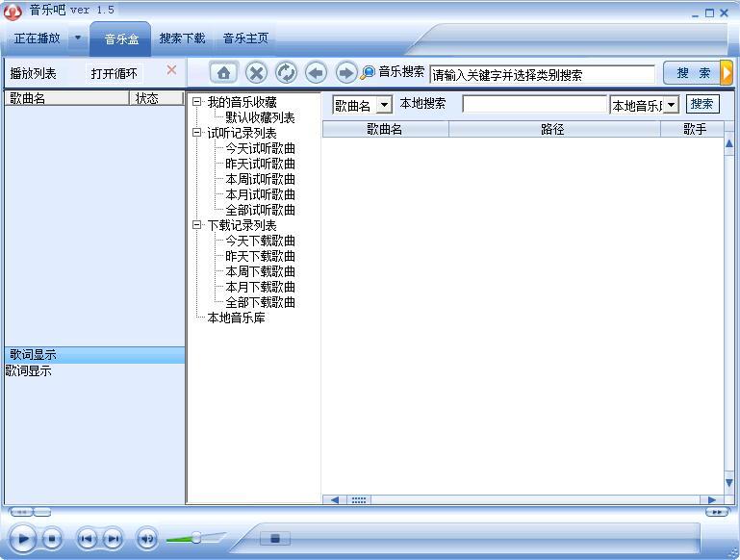Screen dimensions: 740x560
Task: Select 今天试听歌曲 in the tree
Action: click(260, 148)
